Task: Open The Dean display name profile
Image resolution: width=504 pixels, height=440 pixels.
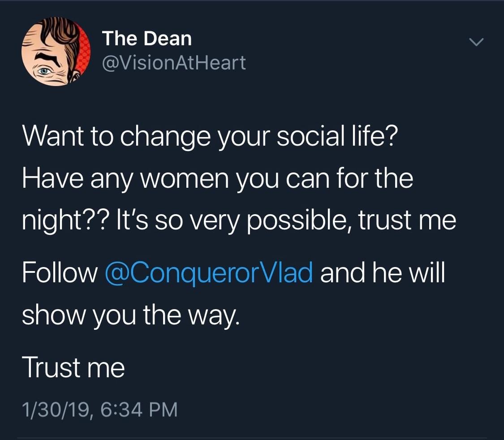Action: coord(147,39)
